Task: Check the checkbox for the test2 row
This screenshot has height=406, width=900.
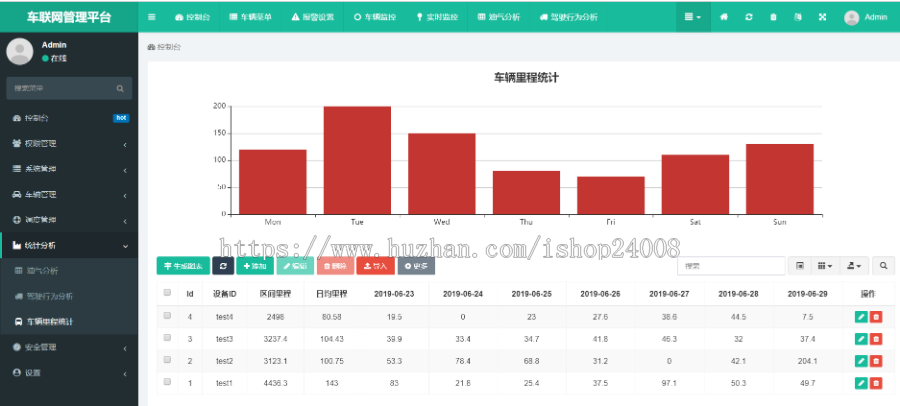Action: [167, 359]
